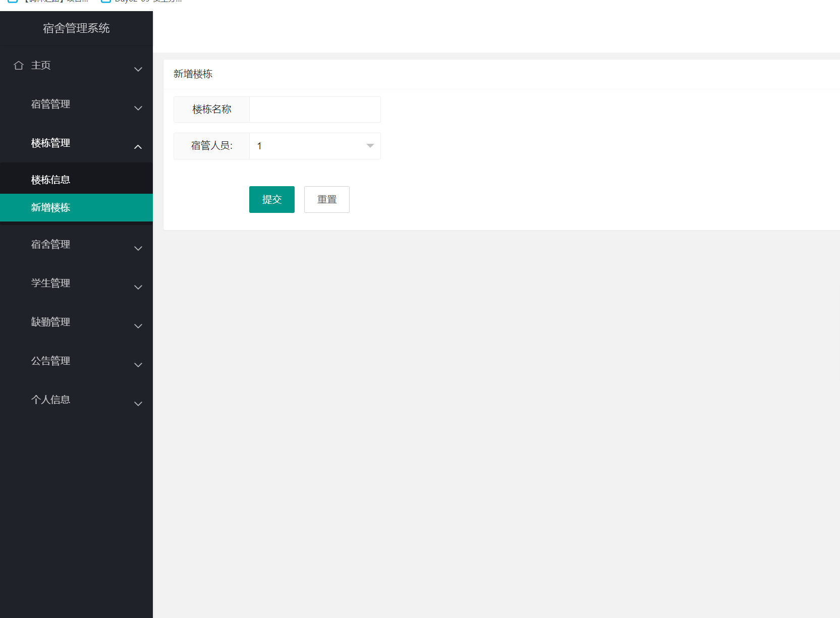Expand the 宿舍管理 chevron
Screen dimensions: 840x618
138,248
